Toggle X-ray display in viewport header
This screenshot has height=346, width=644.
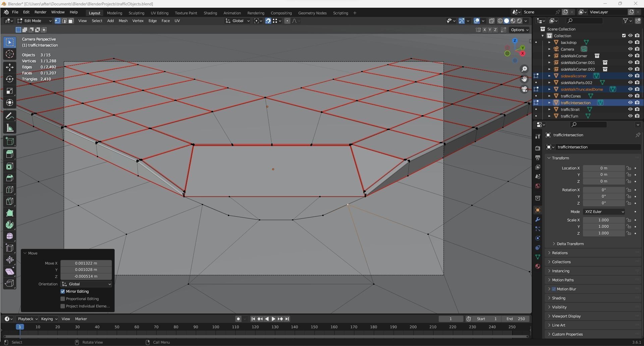pyautogui.click(x=491, y=21)
